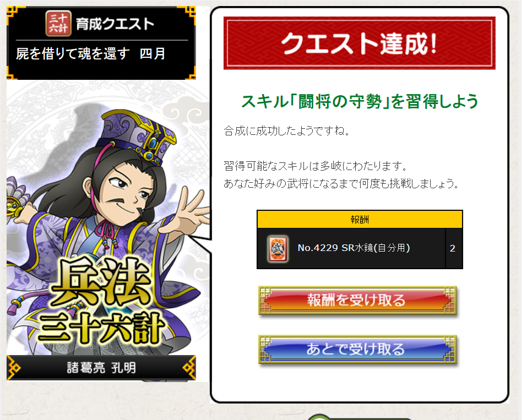Screen dimensions: 522x420
Task: Click the スキル「闘将の守勢」を習得しよう green heading
Action: click(x=360, y=101)
